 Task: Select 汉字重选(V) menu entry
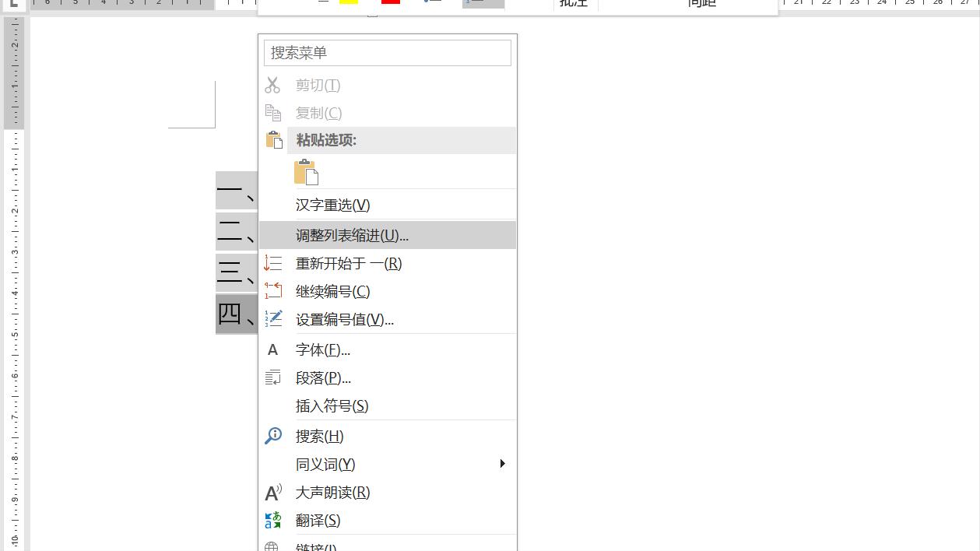pyautogui.click(x=388, y=205)
